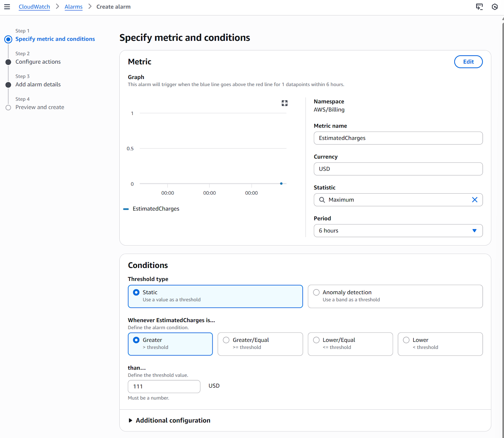Click the threshold value field containing 111
This screenshot has width=504, height=438.
pos(164,386)
